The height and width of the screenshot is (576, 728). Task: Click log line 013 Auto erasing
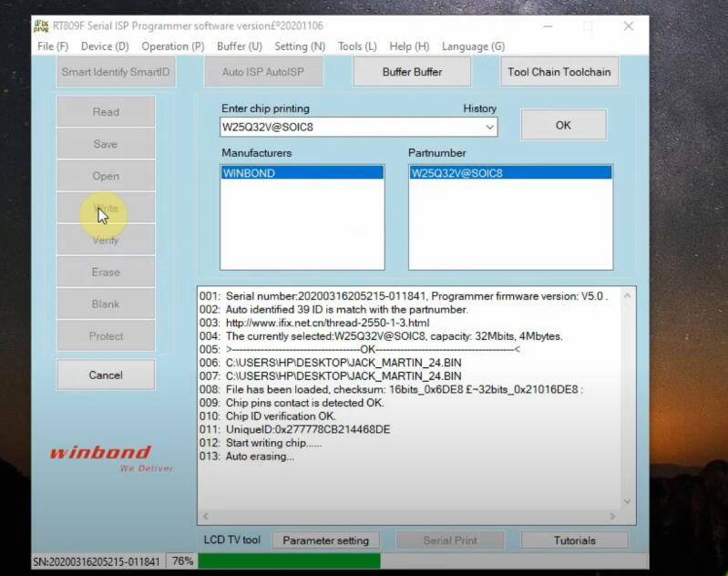point(247,457)
